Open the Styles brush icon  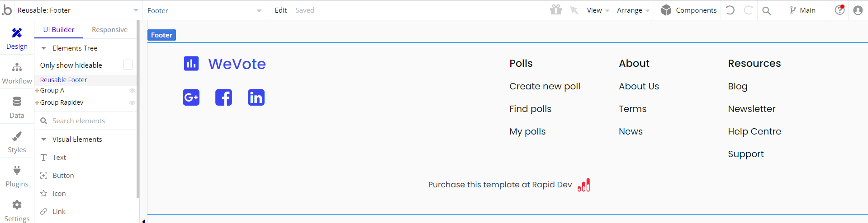[17, 136]
